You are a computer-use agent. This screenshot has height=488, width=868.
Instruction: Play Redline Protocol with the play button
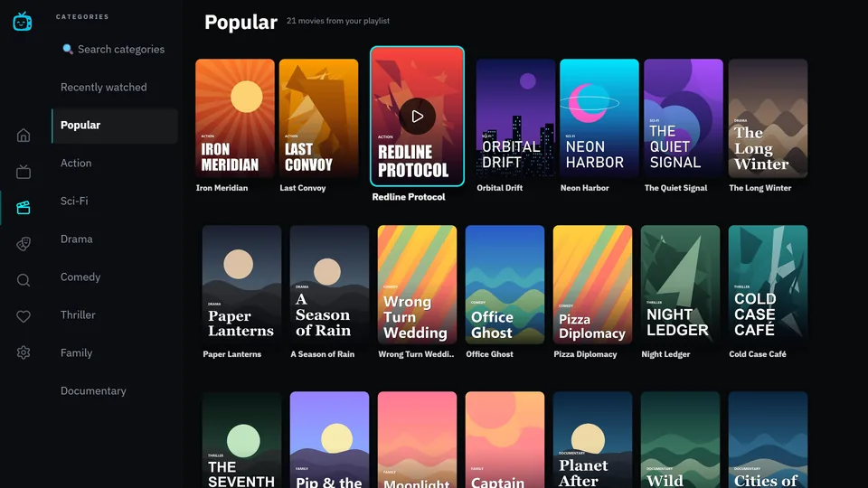click(417, 117)
